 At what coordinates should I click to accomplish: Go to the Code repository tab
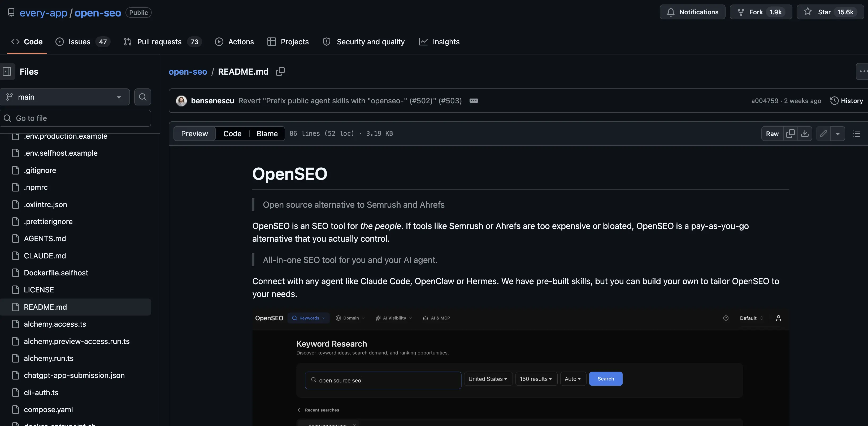click(27, 42)
